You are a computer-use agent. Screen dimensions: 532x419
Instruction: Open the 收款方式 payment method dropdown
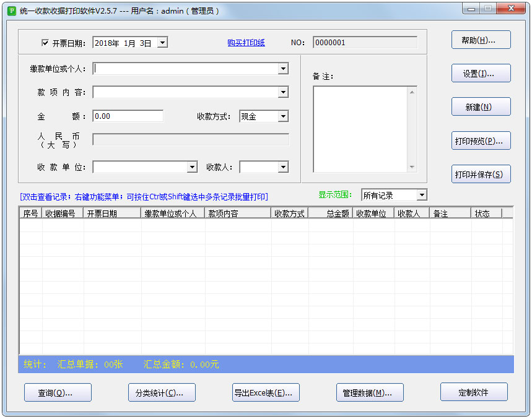(x=283, y=116)
